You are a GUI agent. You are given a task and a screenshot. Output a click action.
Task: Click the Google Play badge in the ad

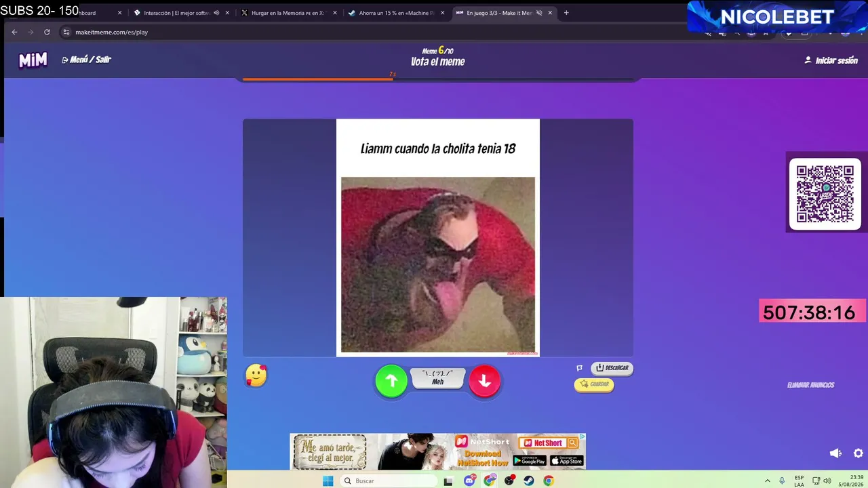tap(529, 461)
